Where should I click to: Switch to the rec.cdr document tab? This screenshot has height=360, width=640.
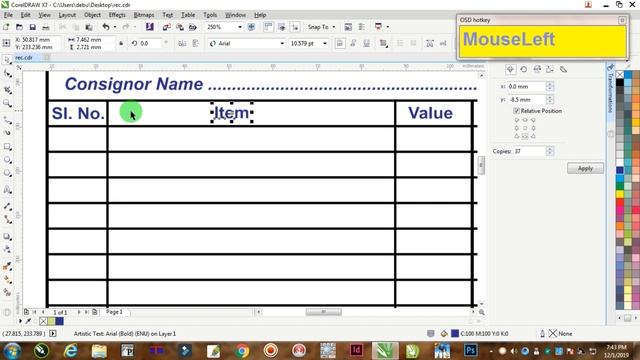tap(24, 58)
